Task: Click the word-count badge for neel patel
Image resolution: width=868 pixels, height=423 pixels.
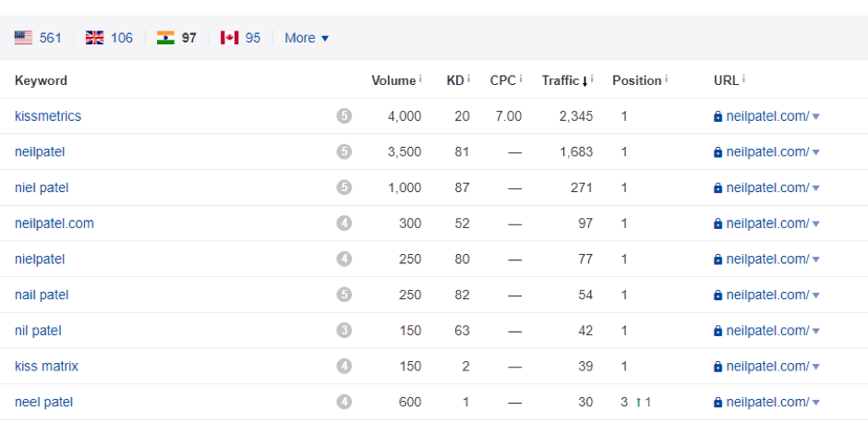Action: tap(344, 402)
